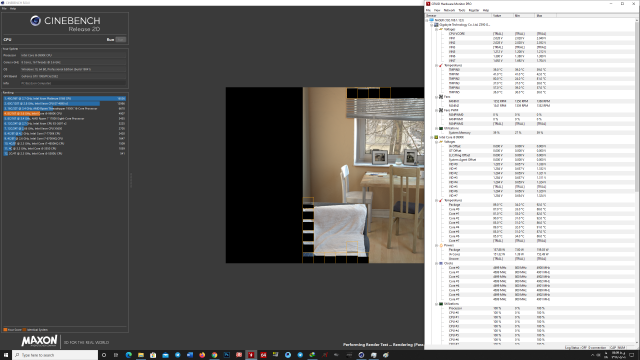Image resolution: width=640 pixels, height=360 pixels.
Task: Open HWMonitor Tools menu
Action: (x=462, y=10)
